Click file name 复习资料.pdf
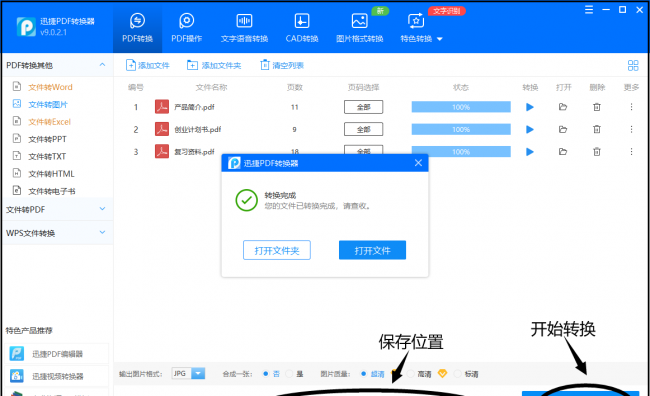The image size is (650, 396). [x=194, y=151]
